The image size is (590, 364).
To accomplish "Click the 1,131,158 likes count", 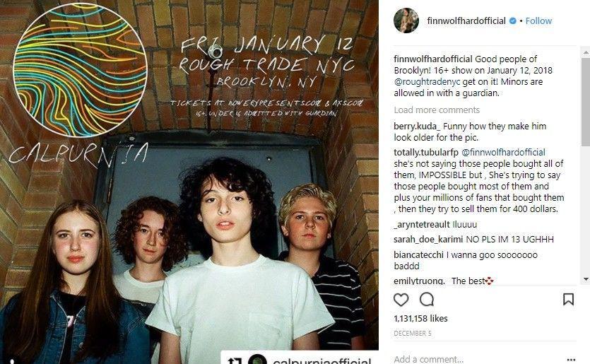I will [420, 319].
